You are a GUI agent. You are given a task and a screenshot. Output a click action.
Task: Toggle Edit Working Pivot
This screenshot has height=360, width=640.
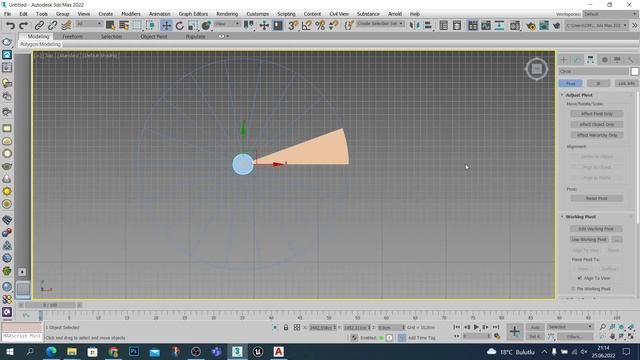[x=597, y=229]
